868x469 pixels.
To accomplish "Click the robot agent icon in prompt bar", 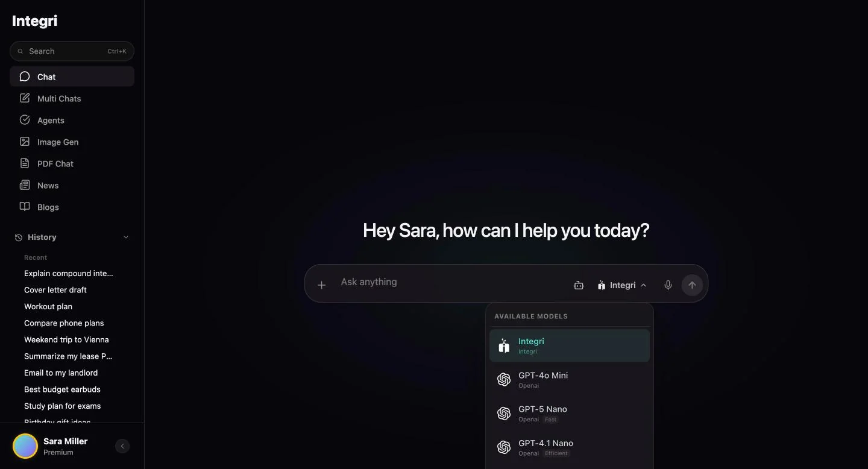I will [579, 285].
